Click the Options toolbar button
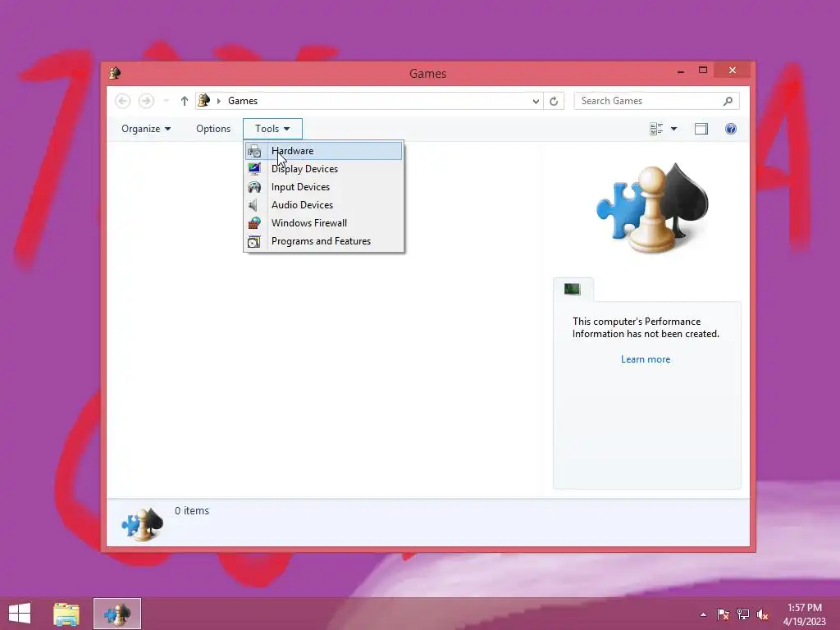The height and width of the screenshot is (630, 840). coord(213,129)
